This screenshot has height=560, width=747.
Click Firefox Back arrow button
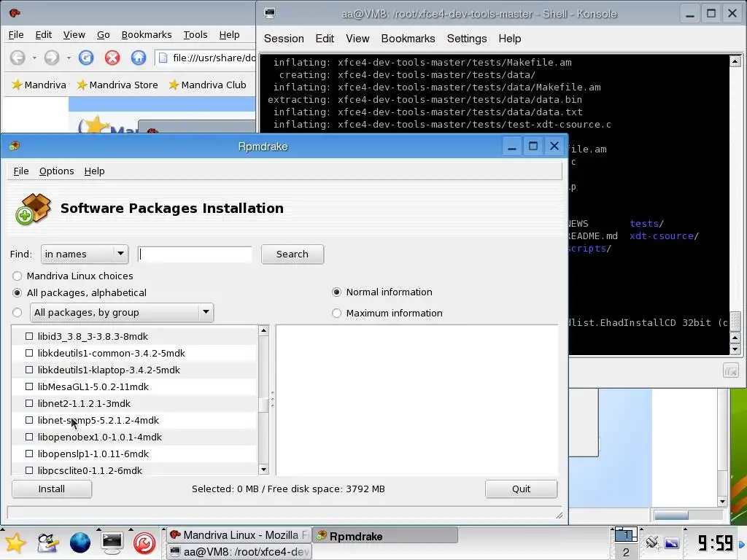pos(18,58)
